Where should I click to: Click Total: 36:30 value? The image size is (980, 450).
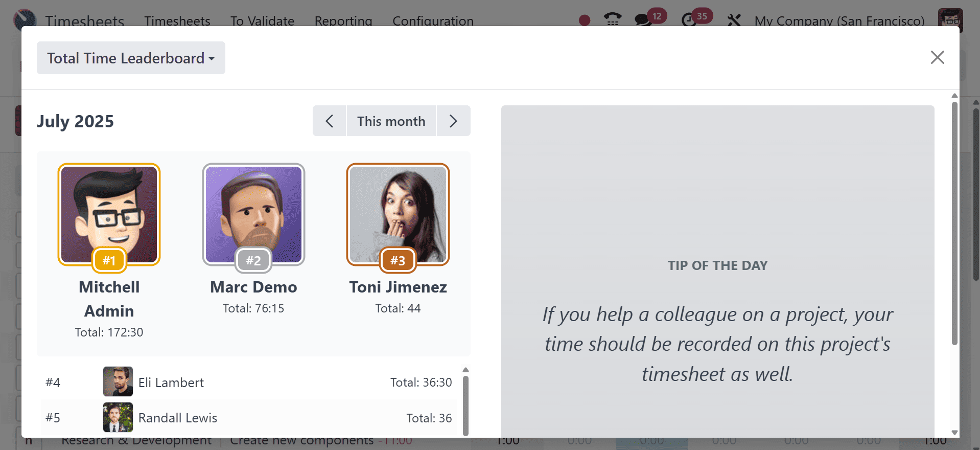[x=421, y=382]
